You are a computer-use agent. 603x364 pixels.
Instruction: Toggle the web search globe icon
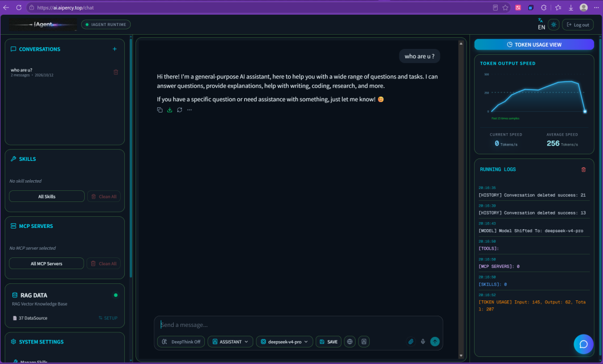(350, 342)
